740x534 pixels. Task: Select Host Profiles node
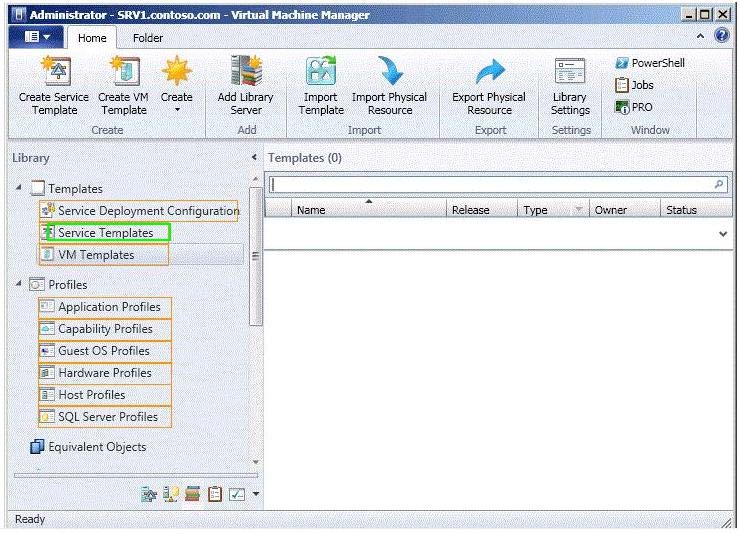coord(105,395)
